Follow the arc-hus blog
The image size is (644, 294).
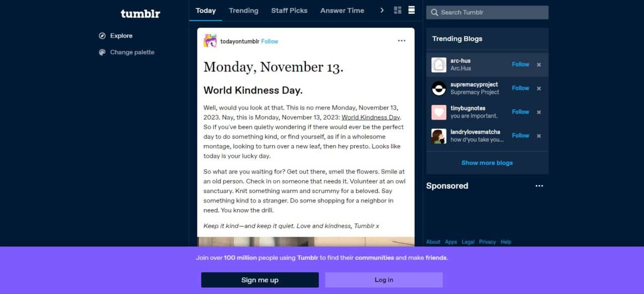click(x=520, y=64)
